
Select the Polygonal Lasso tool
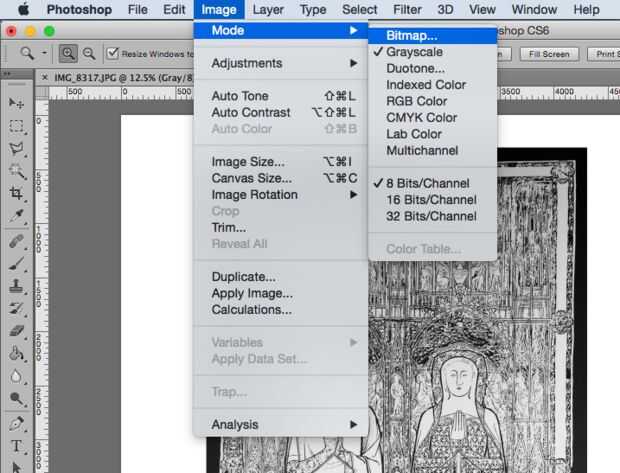point(16,149)
